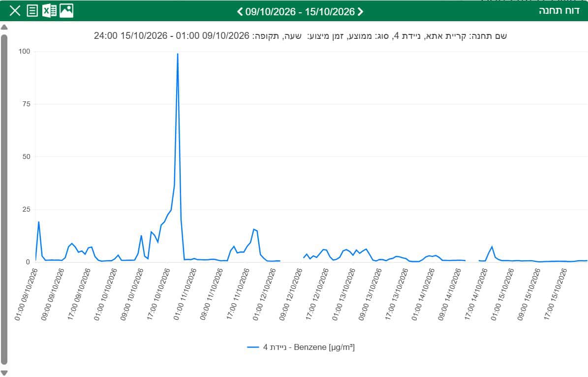Image resolution: width=588 pixels, height=377 pixels.
Task: Click the x-axis label 17:00 15/10/2026
Action: [555, 294]
